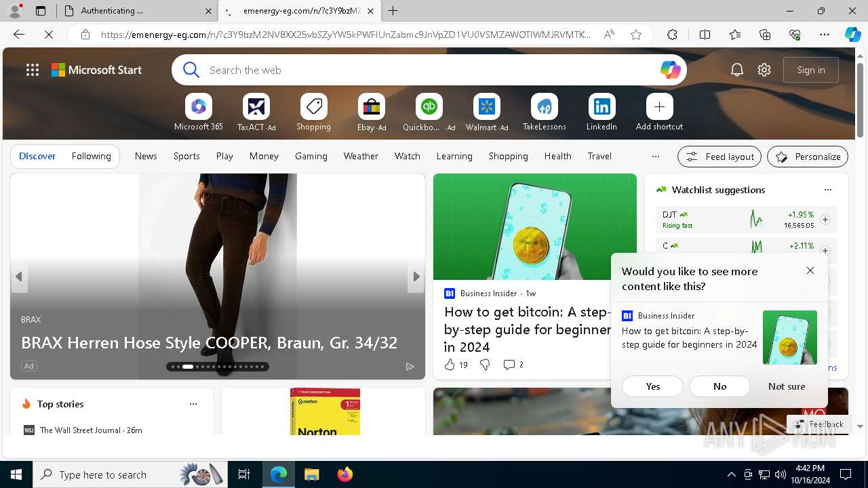Viewport: 868px width, 488px height.
Task: Open the News feed category
Action: pyautogui.click(x=146, y=156)
